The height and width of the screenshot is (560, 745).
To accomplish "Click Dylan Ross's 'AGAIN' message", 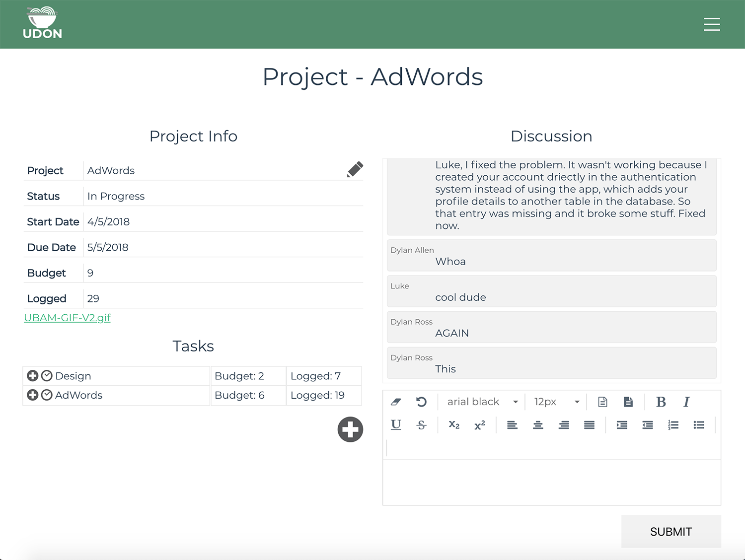I will [x=552, y=327].
